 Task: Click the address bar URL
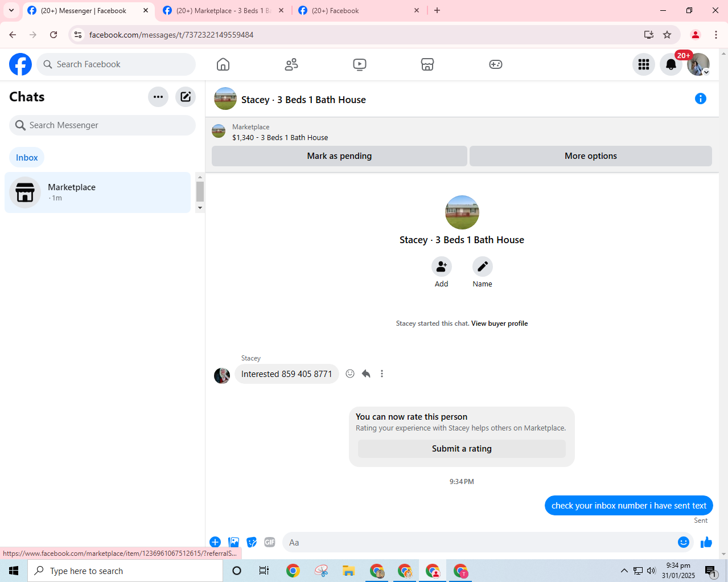coord(171,35)
